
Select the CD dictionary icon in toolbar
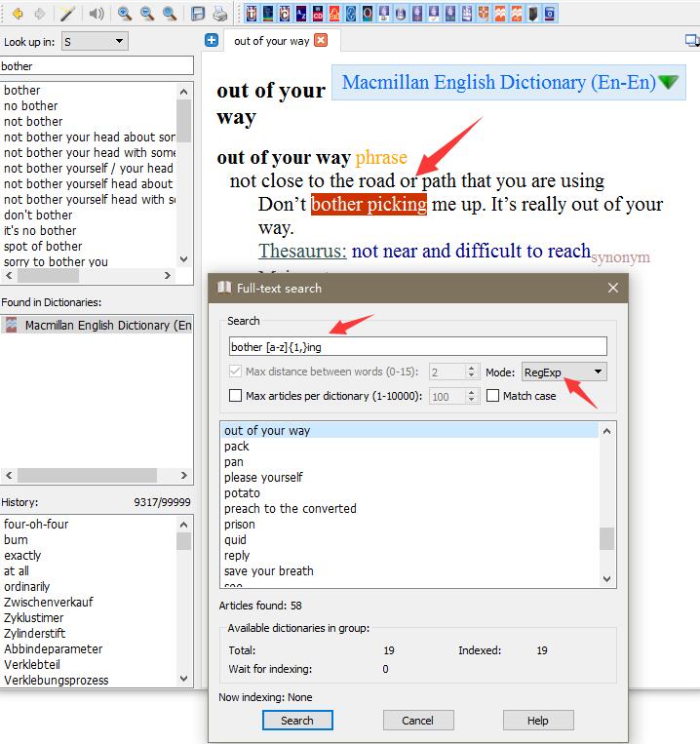click(318, 14)
